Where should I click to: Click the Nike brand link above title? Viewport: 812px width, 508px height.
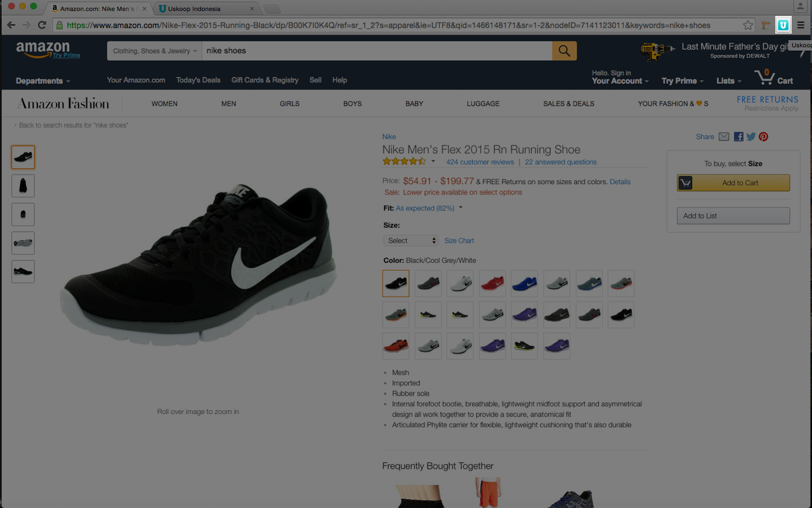[x=389, y=137]
